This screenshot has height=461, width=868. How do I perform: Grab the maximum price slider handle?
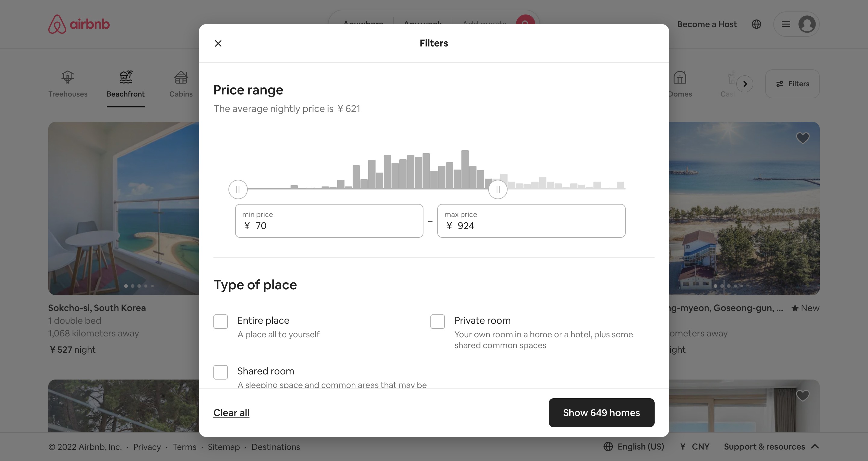pyautogui.click(x=498, y=189)
